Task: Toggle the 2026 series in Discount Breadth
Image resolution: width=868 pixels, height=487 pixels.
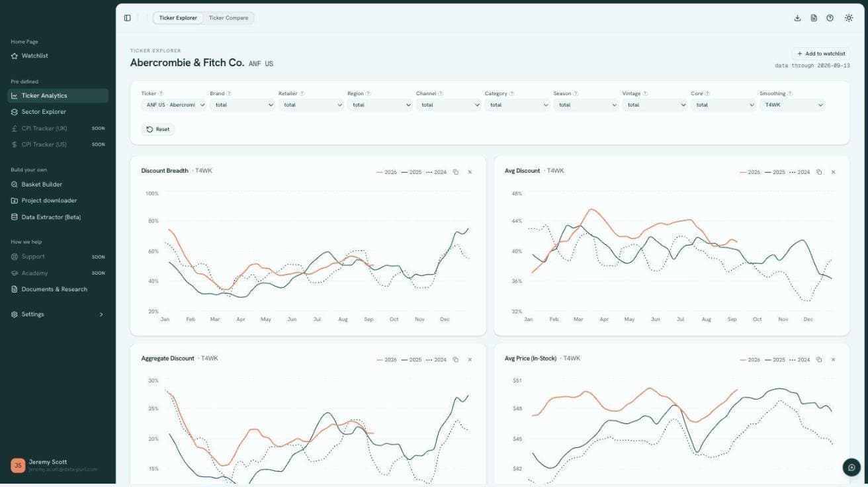Action: click(x=386, y=172)
